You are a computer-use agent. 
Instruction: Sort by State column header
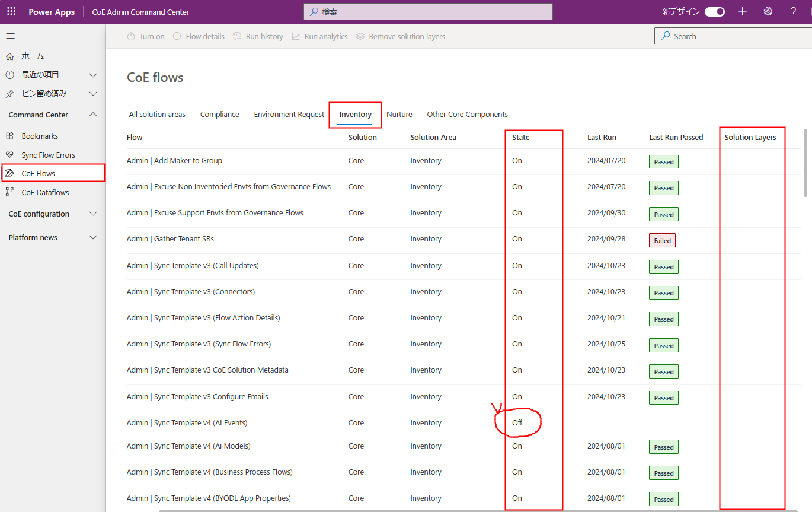tap(521, 137)
